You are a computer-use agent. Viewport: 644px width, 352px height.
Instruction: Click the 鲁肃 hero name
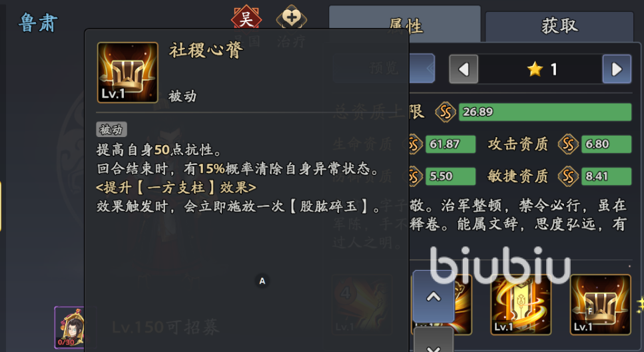38,23
